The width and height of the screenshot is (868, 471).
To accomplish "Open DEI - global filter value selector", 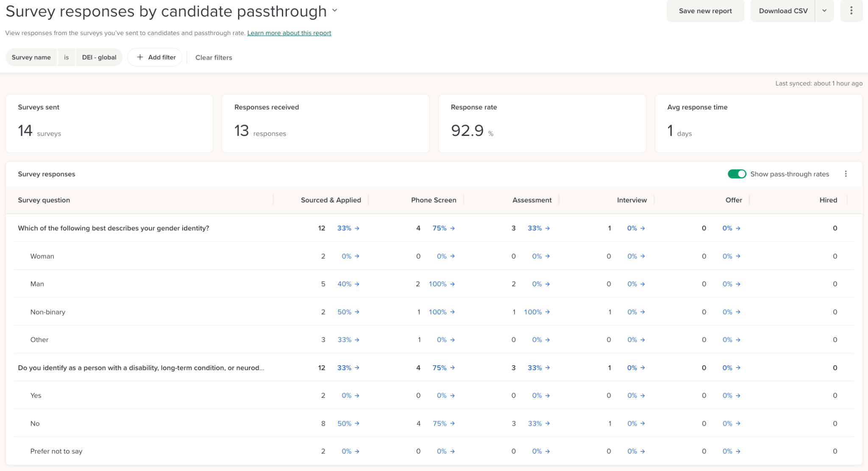I will tap(99, 57).
